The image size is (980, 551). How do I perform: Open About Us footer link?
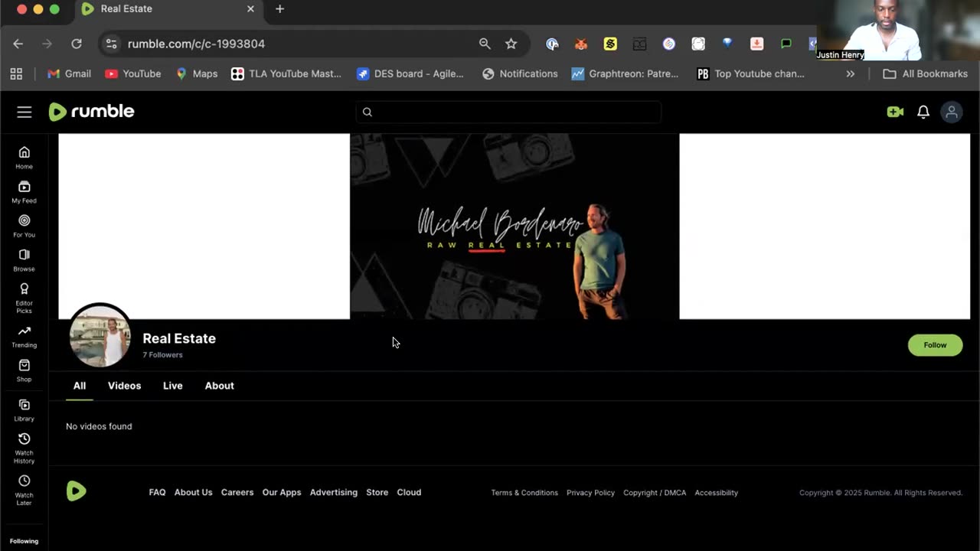193,492
